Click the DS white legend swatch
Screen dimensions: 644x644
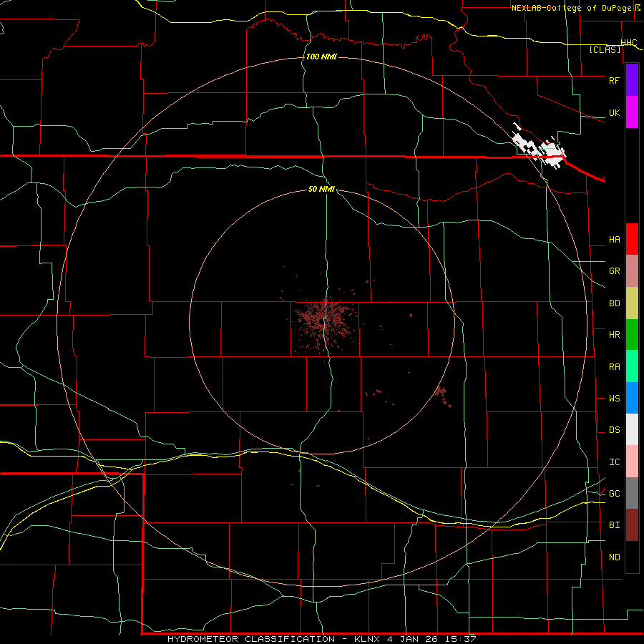(632, 429)
